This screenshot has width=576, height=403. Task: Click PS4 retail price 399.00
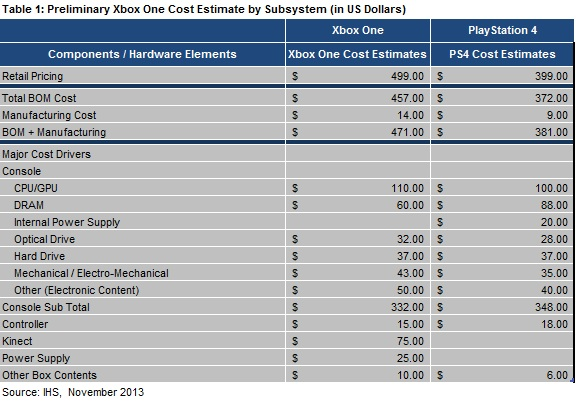pyautogui.click(x=551, y=76)
